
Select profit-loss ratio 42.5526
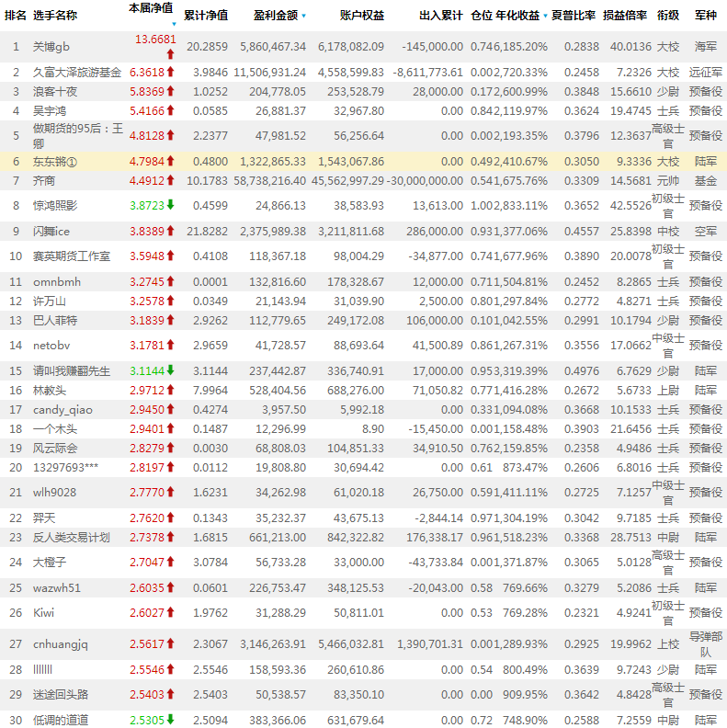tap(630, 205)
